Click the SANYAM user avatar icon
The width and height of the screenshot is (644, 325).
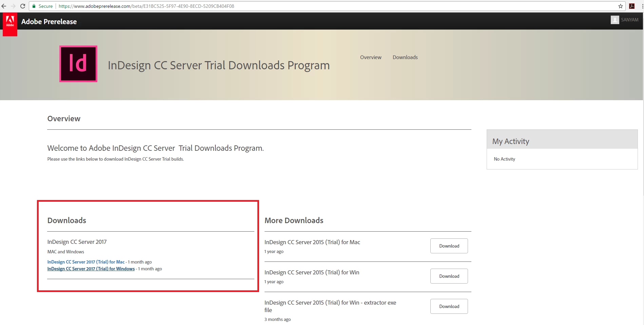615,20
